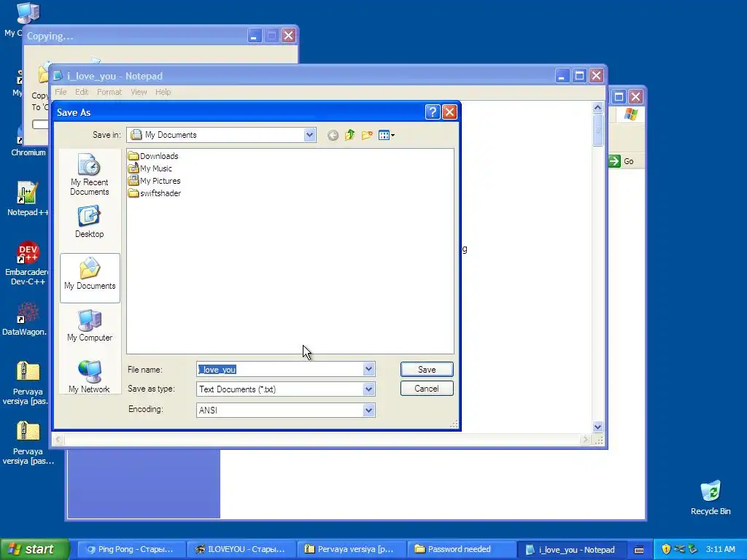Click the Save button
The image size is (747, 560).
427,370
